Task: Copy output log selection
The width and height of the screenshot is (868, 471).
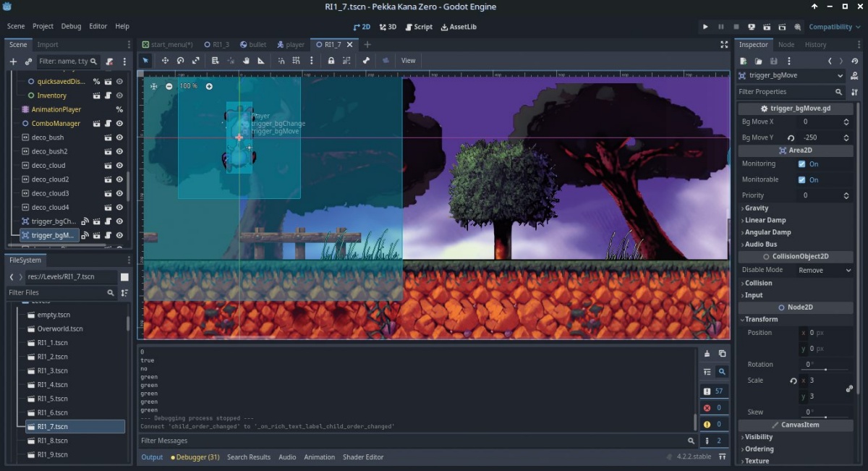Action: click(x=722, y=353)
